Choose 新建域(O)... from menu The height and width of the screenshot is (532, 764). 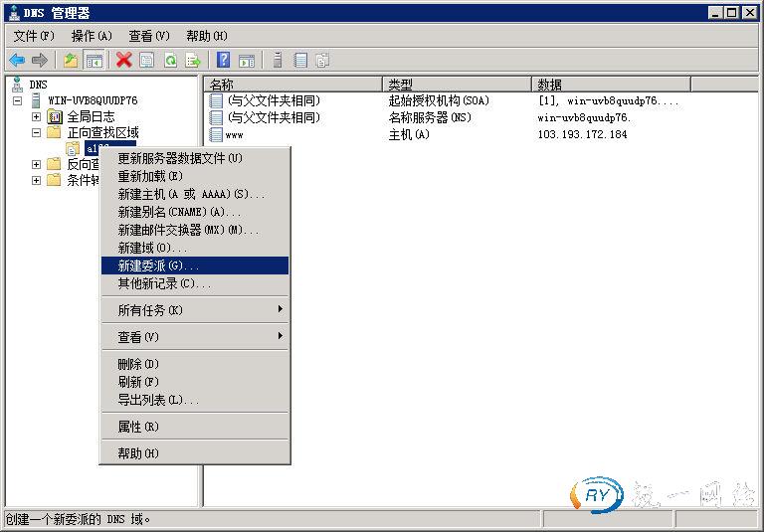[195, 248]
